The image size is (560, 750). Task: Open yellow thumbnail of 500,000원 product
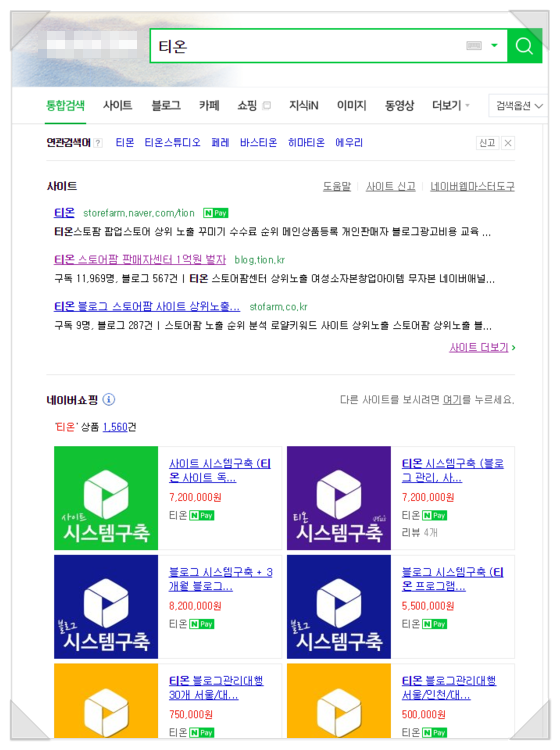(x=339, y=701)
